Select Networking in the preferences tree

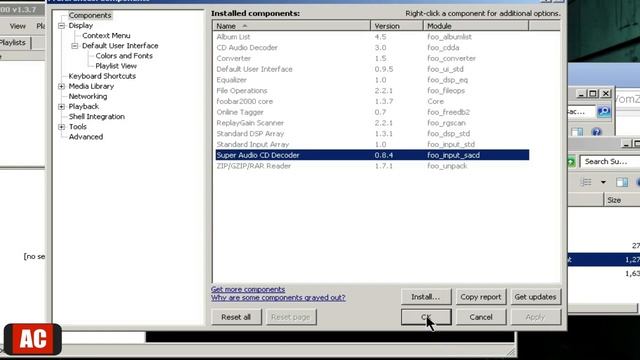tap(88, 96)
